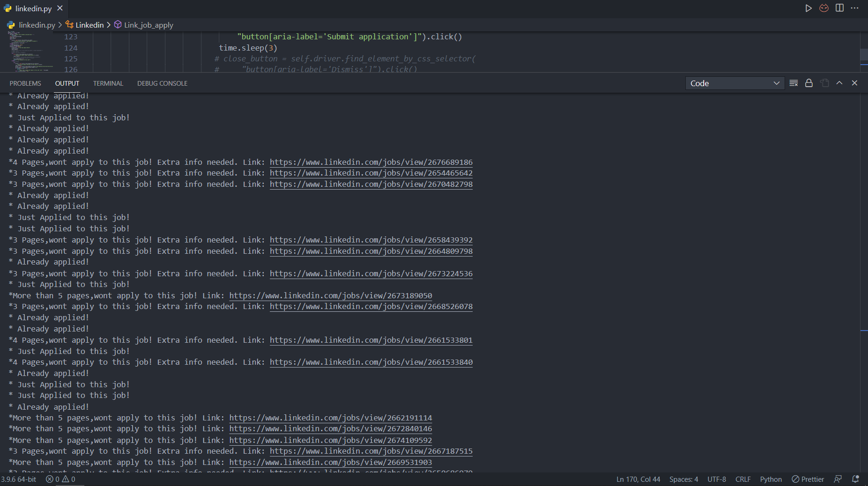Click Ln 170, Col 44 cursor position
868x486 pixels.
638,479
